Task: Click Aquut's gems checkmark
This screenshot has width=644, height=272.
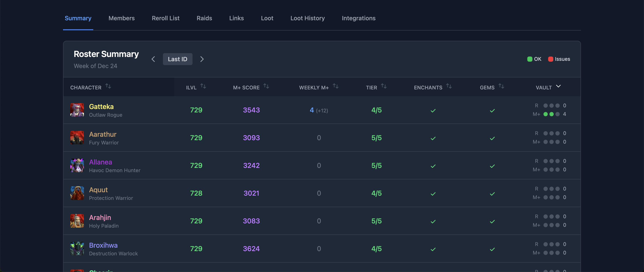Action: (492, 194)
